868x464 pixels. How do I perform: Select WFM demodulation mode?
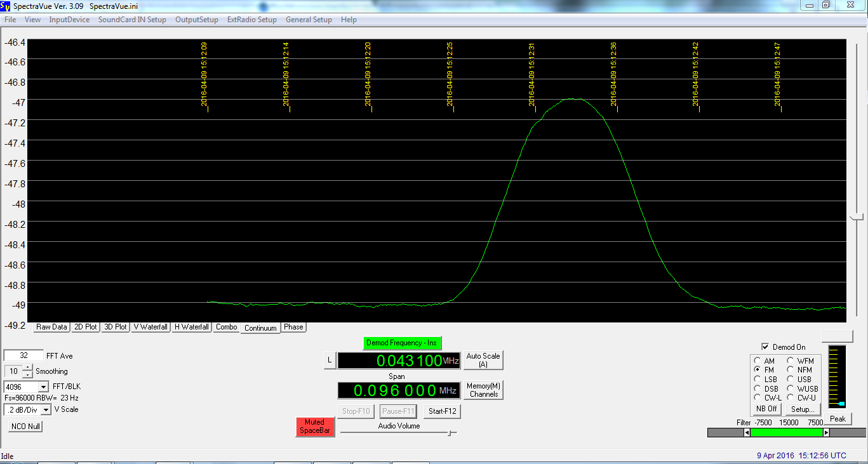pyautogui.click(x=791, y=361)
